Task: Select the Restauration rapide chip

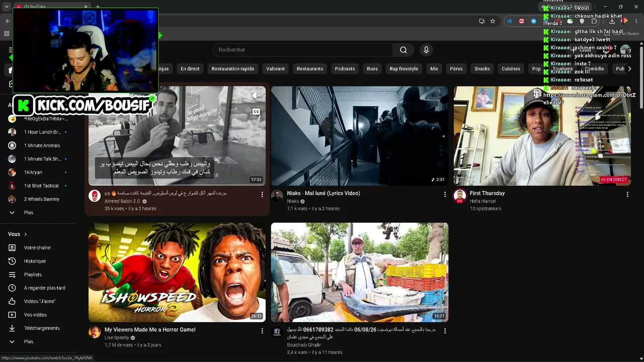Action: click(x=233, y=69)
